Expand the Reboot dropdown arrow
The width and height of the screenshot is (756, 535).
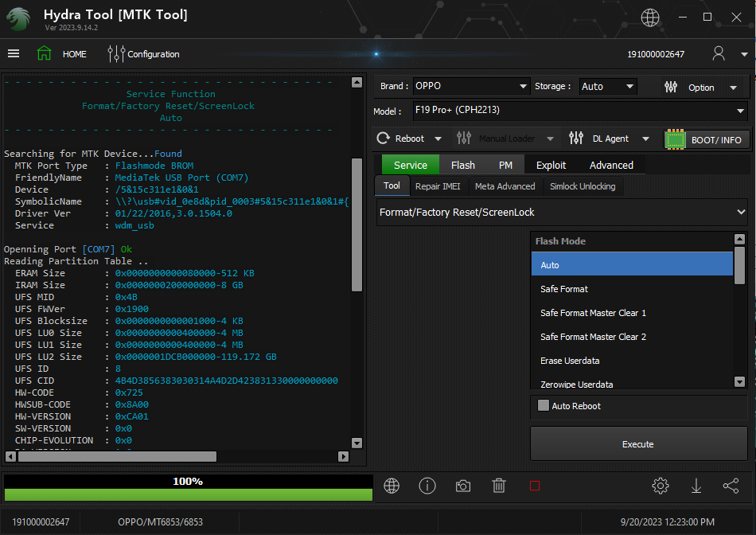point(438,139)
